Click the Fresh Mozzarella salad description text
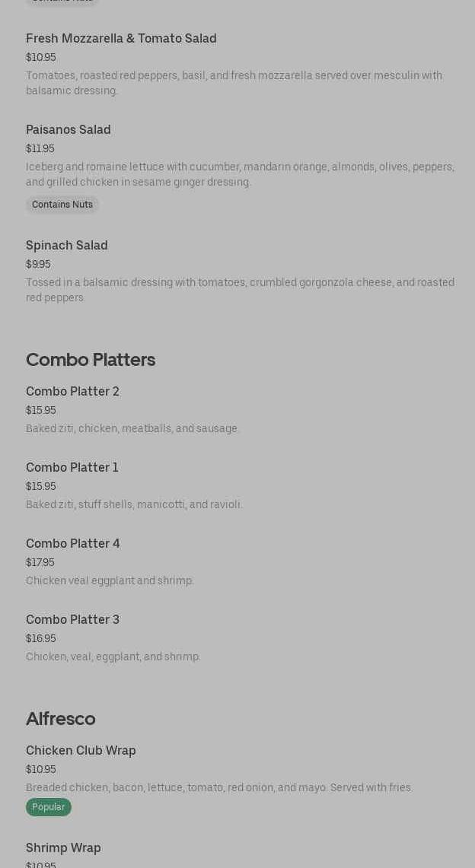475x868 pixels. coord(234,83)
